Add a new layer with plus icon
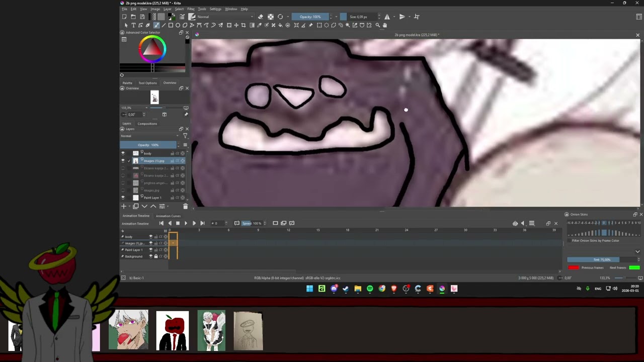The width and height of the screenshot is (644, 362). tap(124, 206)
